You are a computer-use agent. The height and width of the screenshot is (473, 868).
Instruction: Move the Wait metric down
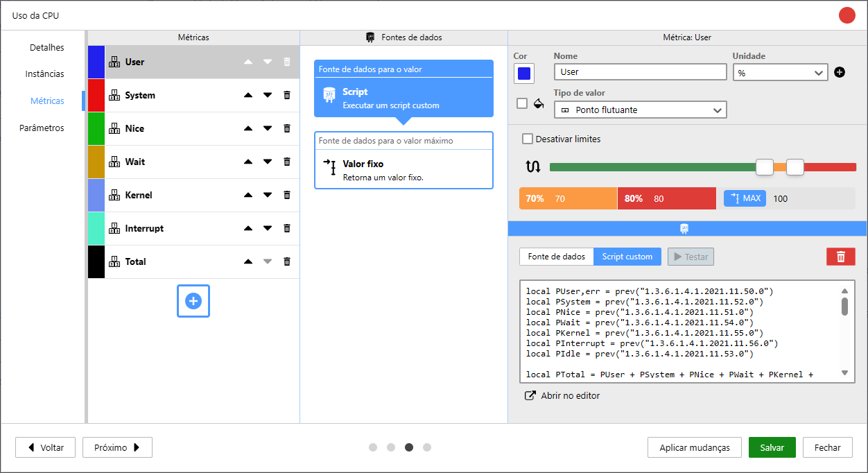click(x=268, y=162)
